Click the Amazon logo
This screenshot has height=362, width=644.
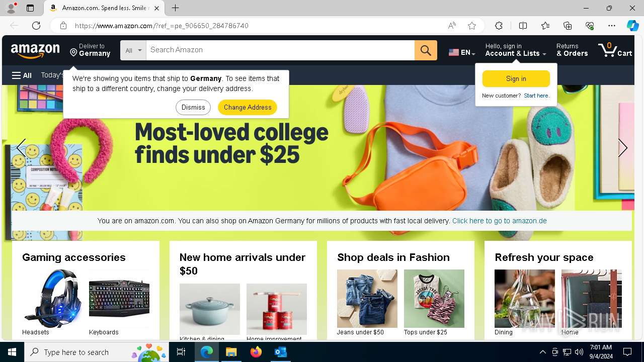35,50
